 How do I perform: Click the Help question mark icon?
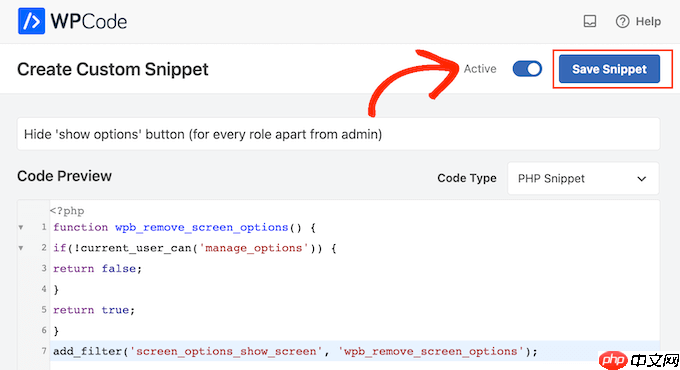click(x=622, y=21)
